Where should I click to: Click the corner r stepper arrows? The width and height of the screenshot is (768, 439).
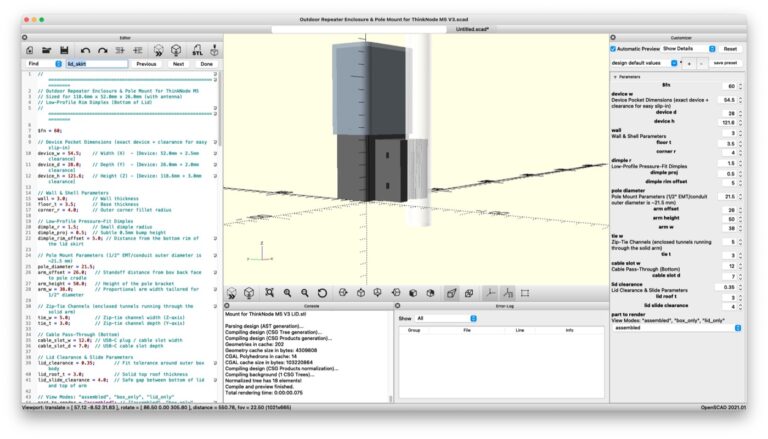[740, 152]
